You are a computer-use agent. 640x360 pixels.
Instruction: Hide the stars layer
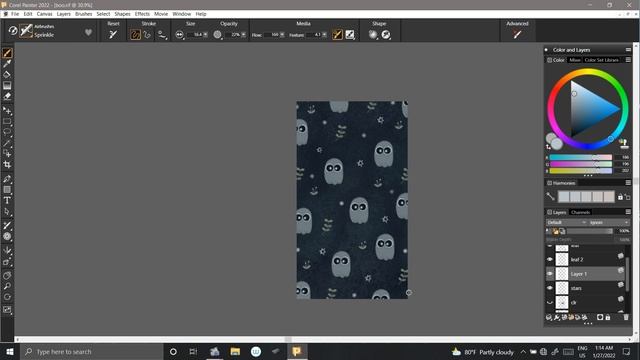(550, 288)
